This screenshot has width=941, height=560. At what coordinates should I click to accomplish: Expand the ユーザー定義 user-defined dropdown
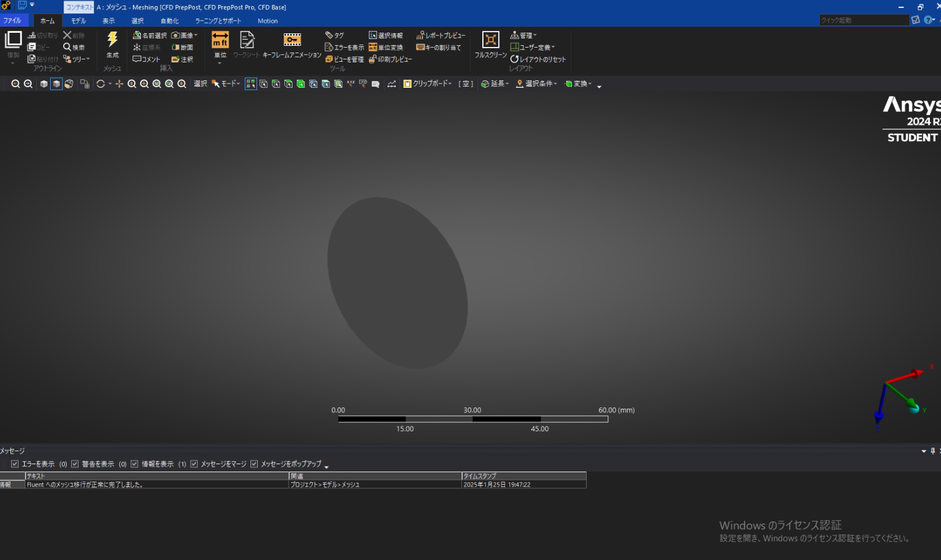pos(532,47)
